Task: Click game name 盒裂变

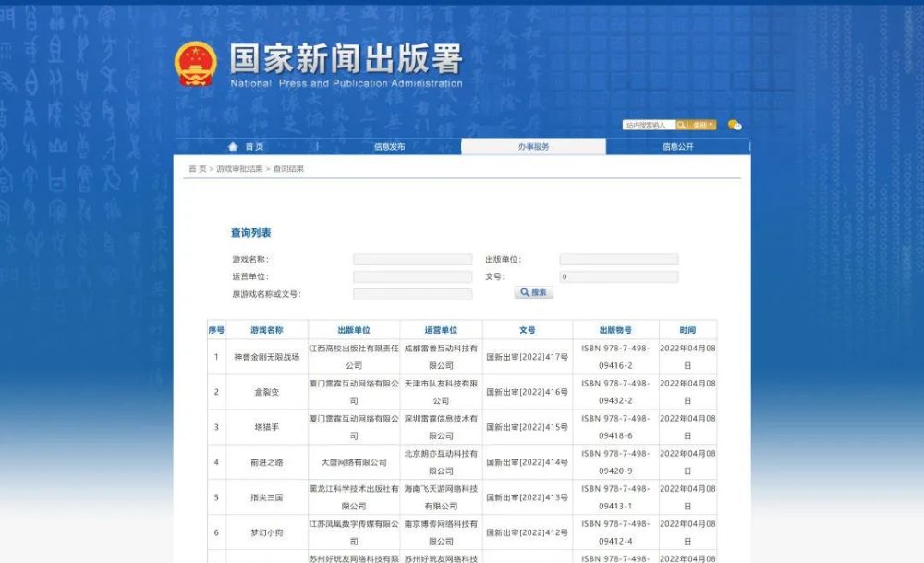Action: pos(267,392)
